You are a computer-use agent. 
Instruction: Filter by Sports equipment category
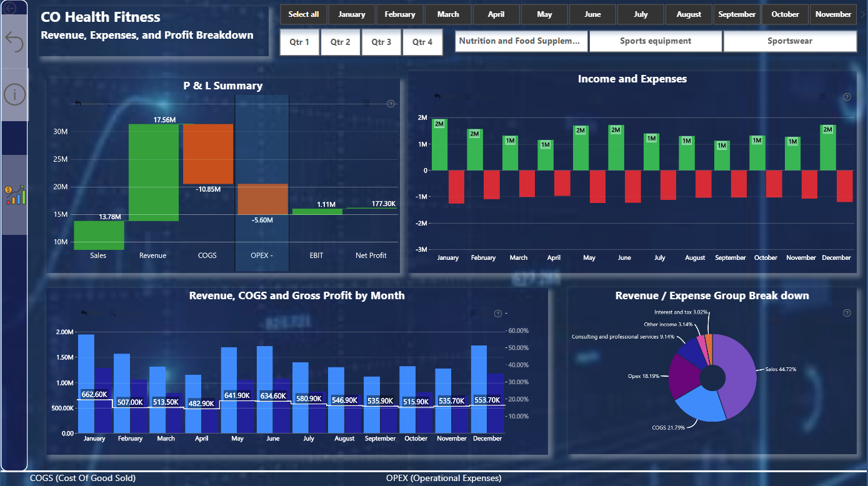pyautogui.click(x=656, y=41)
